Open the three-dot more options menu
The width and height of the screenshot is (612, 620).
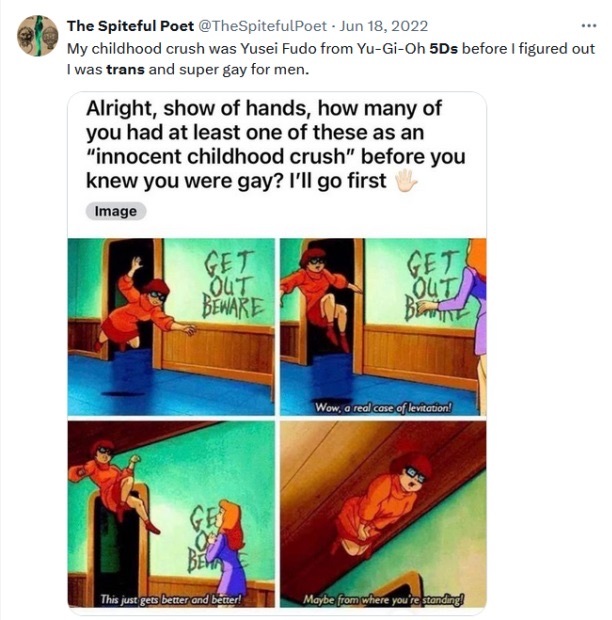pyautogui.click(x=589, y=26)
